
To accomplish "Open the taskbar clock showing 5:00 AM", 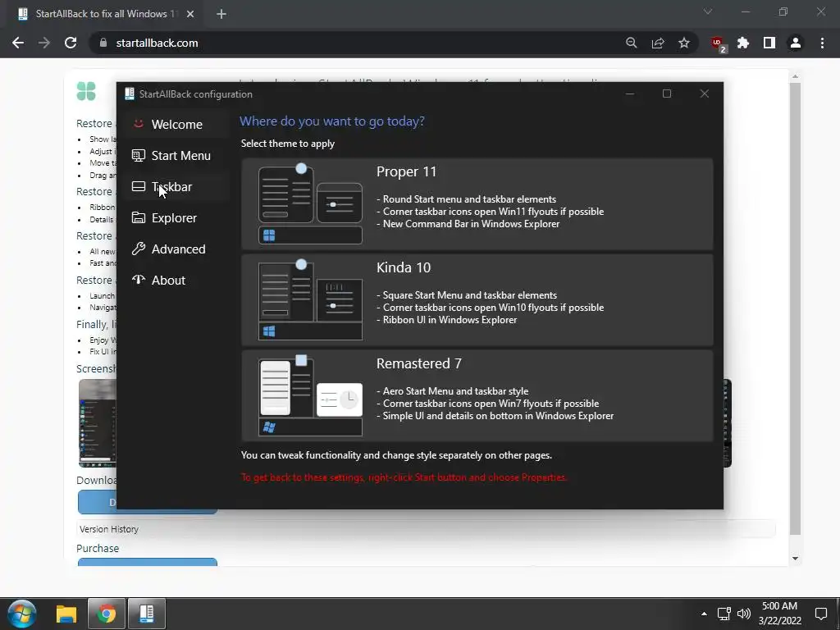I will pos(780,614).
